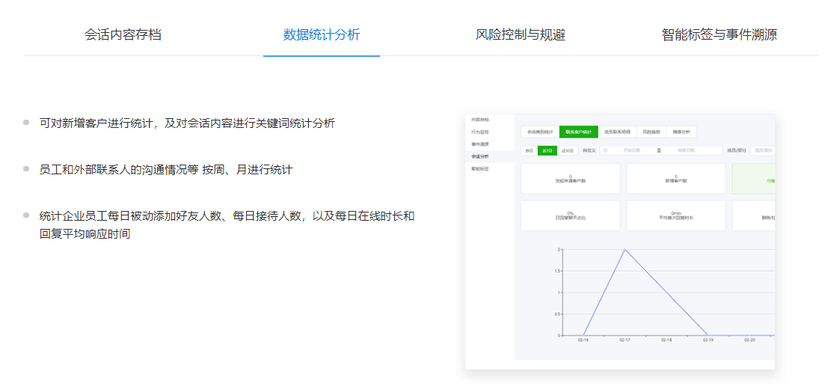Click the 新增客户数 stat card

pyautogui.click(x=676, y=178)
